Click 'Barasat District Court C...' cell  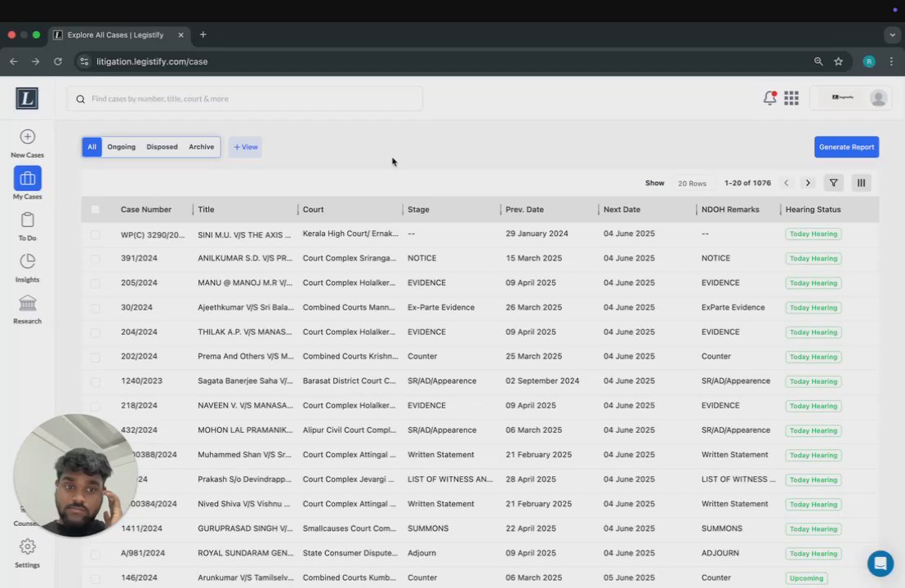pyautogui.click(x=350, y=381)
